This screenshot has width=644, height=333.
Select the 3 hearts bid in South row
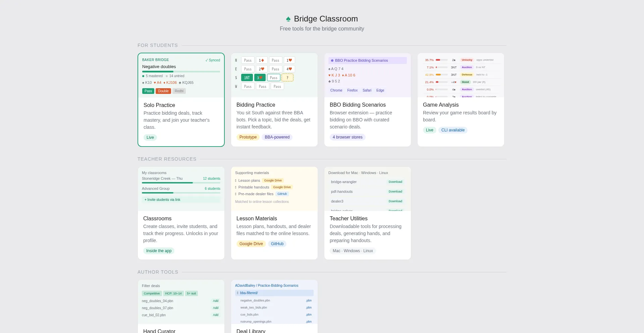260,77
